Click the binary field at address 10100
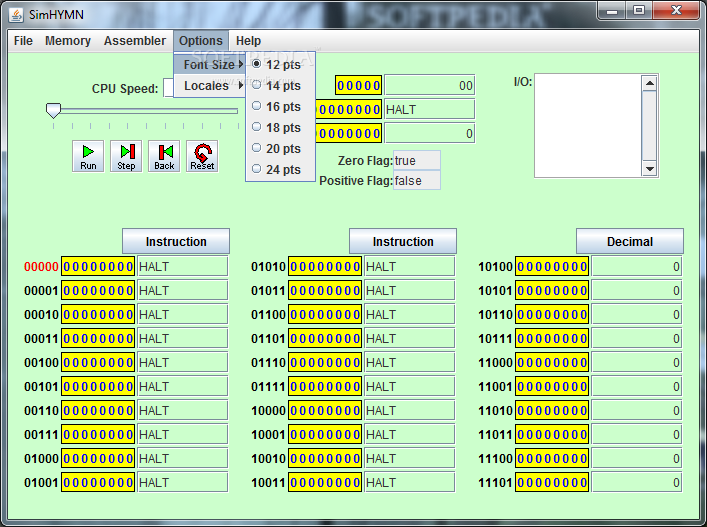This screenshot has width=707, height=527. click(552, 266)
